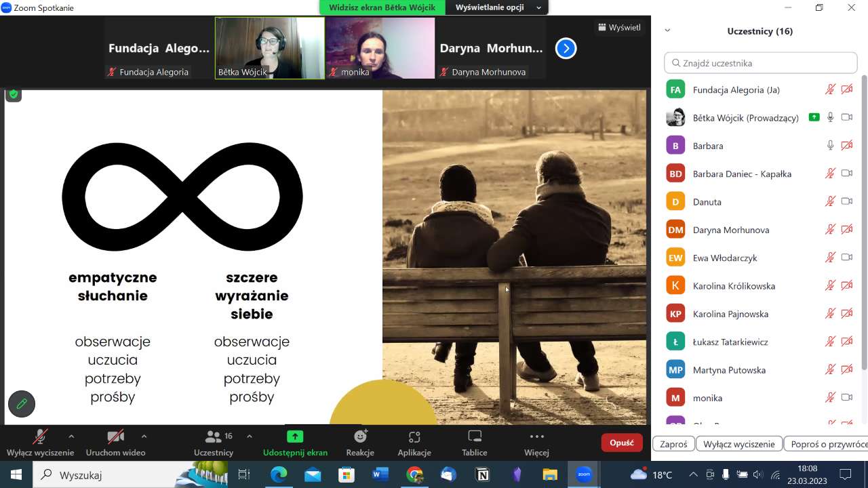Expand the audio options arrow beside microphone
The image size is (868, 488).
[71, 436]
